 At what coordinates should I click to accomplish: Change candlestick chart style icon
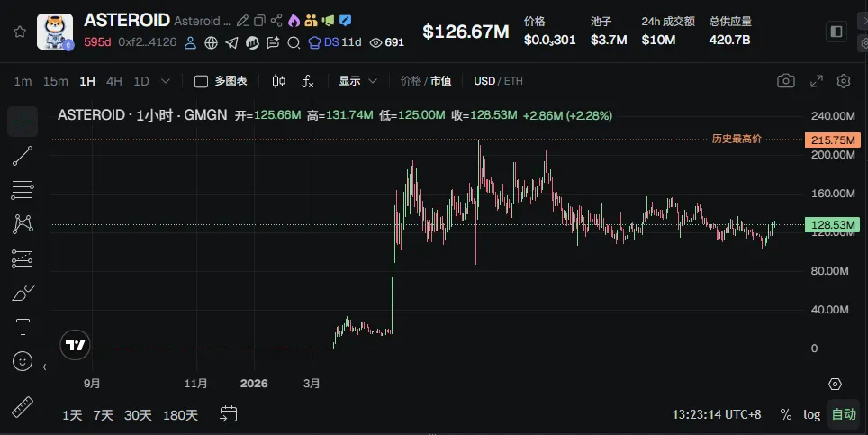pyautogui.click(x=279, y=81)
